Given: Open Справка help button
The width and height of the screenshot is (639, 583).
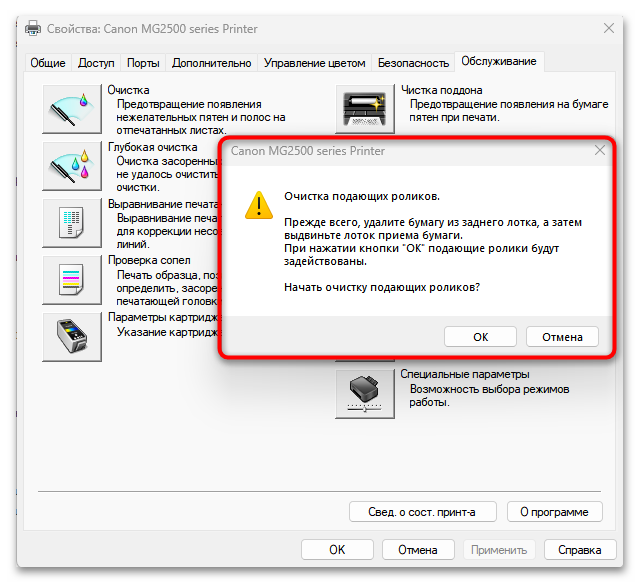Looking at the screenshot, I should pos(580,550).
